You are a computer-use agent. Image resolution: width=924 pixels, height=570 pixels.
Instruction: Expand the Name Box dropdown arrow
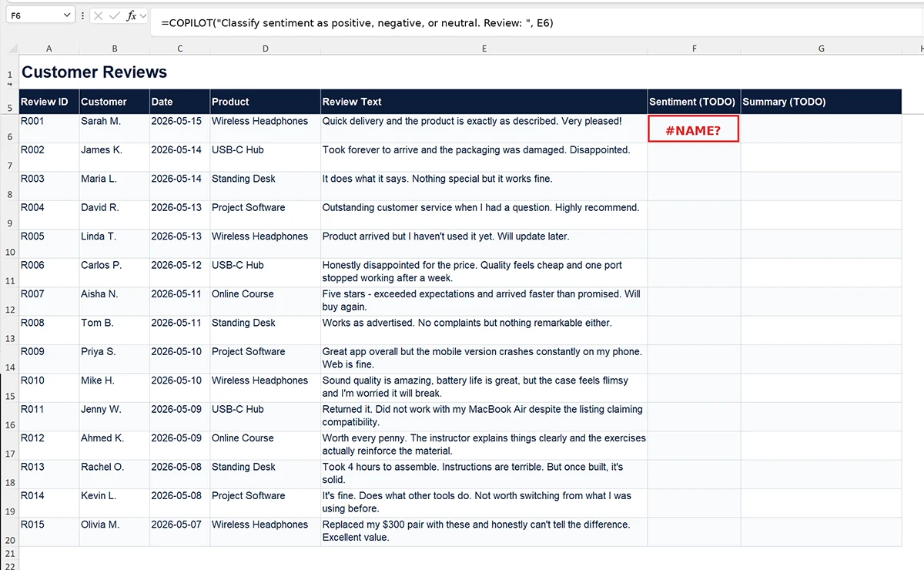tap(65, 15)
